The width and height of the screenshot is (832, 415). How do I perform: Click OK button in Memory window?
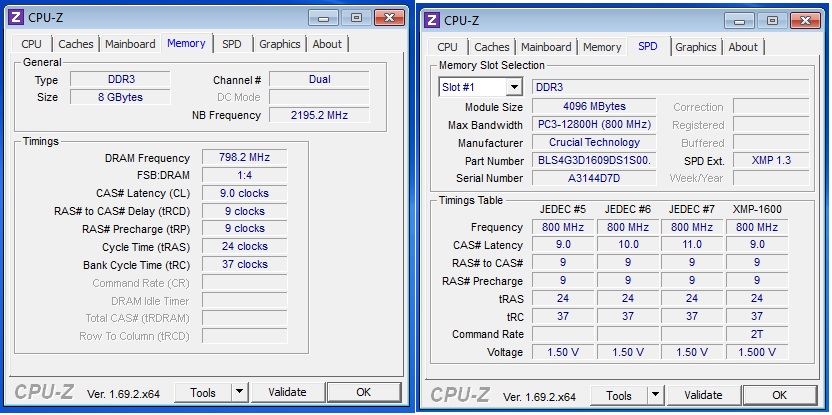click(x=363, y=393)
